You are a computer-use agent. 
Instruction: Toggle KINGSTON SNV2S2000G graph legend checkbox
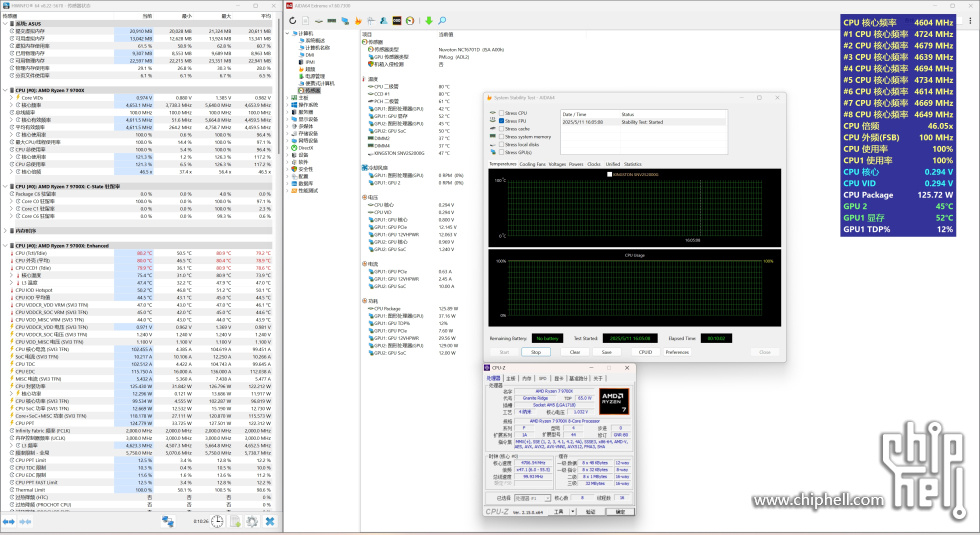coord(609,174)
